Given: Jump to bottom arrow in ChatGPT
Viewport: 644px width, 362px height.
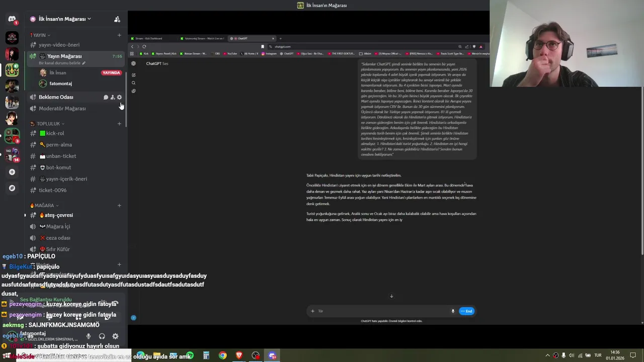Looking at the screenshot, I should (391, 296).
